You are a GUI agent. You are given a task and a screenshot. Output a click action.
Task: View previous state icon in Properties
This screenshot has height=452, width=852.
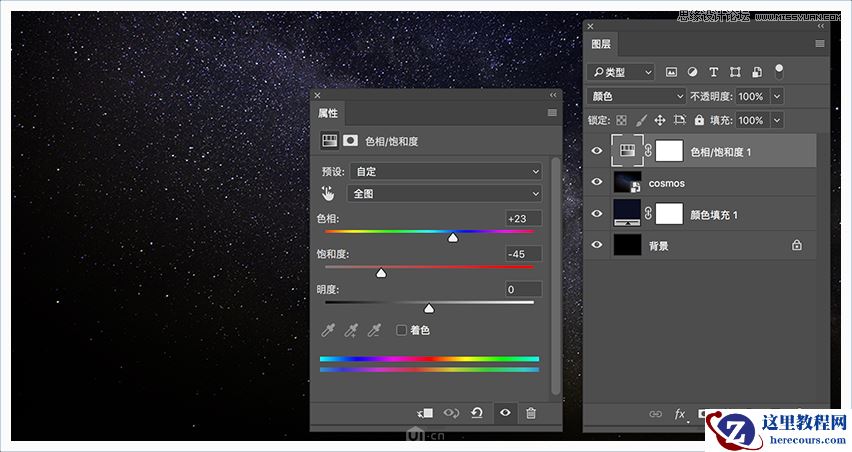click(451, 413)
